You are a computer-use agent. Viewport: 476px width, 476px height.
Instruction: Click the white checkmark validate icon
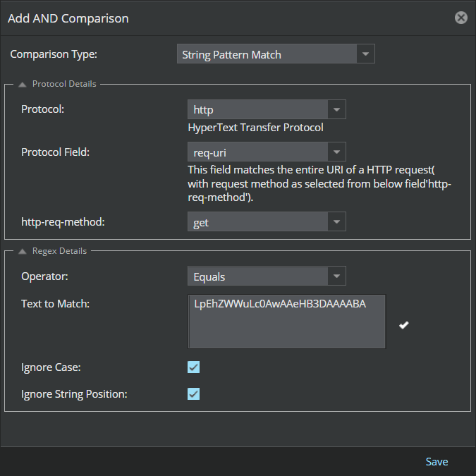tap(404, 325)
